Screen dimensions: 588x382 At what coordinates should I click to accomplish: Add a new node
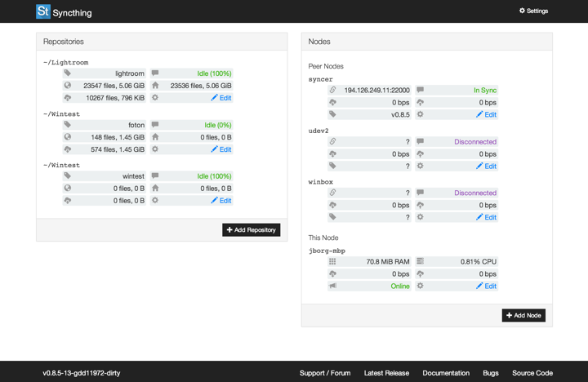coord(523,315)
